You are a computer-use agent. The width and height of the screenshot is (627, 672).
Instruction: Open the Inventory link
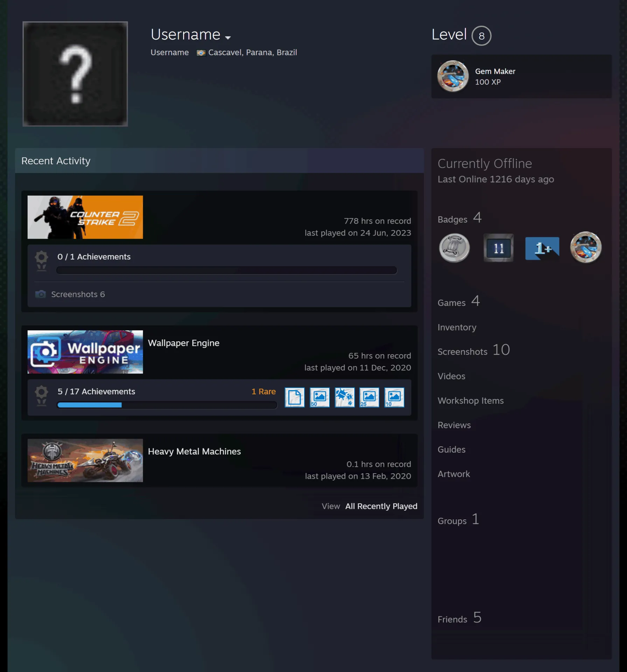[457, 327]
